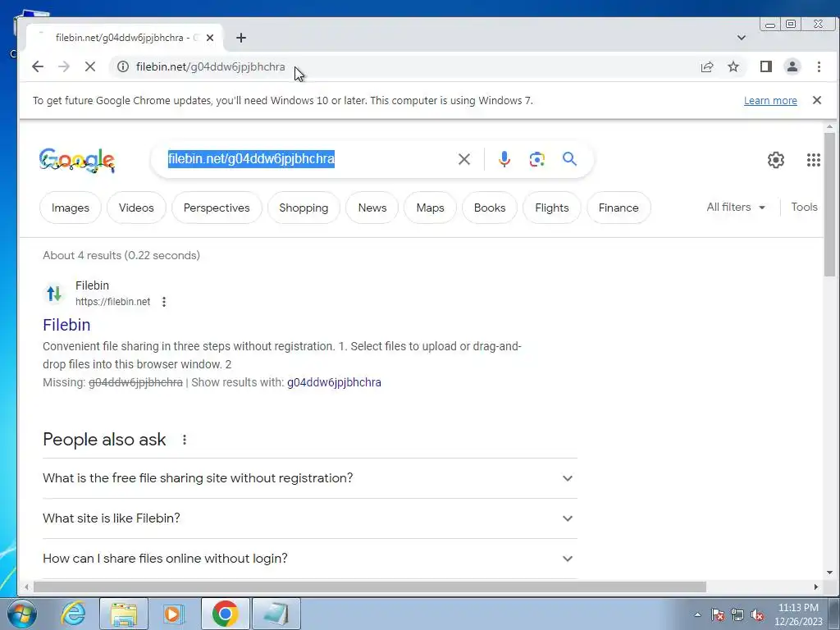Open Windows Media Player from taskbar

tap(173, 614)
